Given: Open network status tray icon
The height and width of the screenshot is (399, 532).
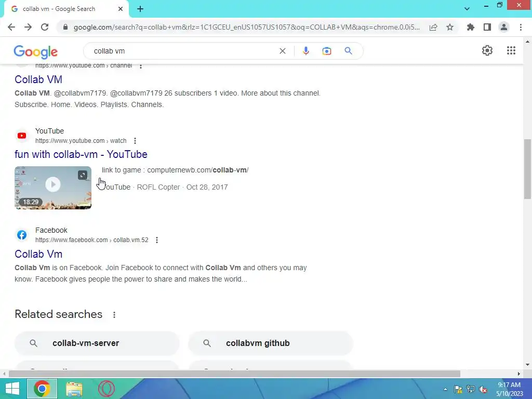Looking at the screenshot, I should coord(471,389).
